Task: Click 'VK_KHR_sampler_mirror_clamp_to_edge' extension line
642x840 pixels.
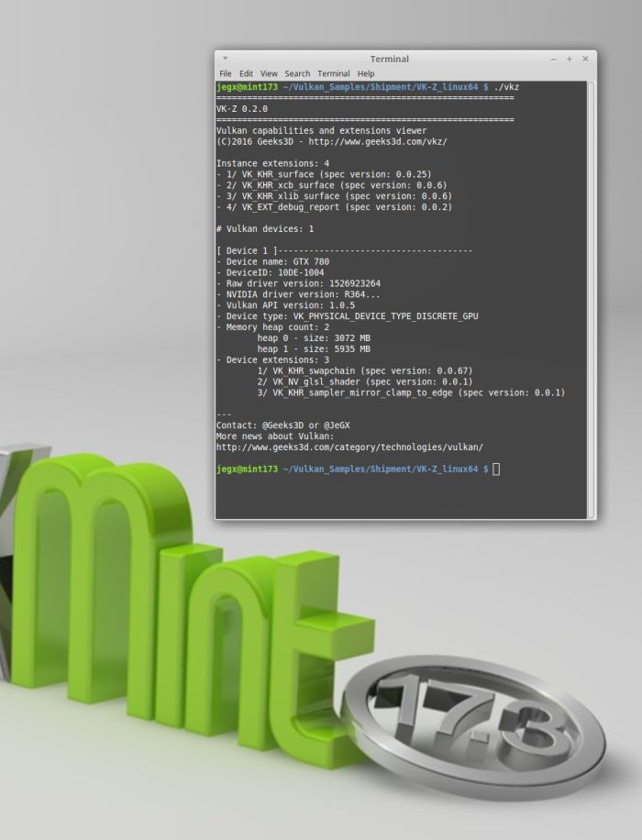Action: pos(411,392)
